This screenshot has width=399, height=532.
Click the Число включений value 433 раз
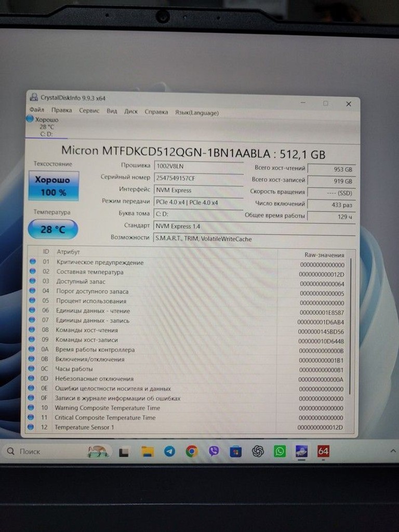[331, 205]
